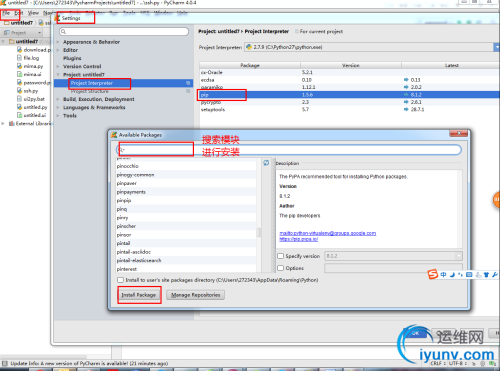Check Install to user's site packages directory
500x371 pixels.
pos(120,280)
